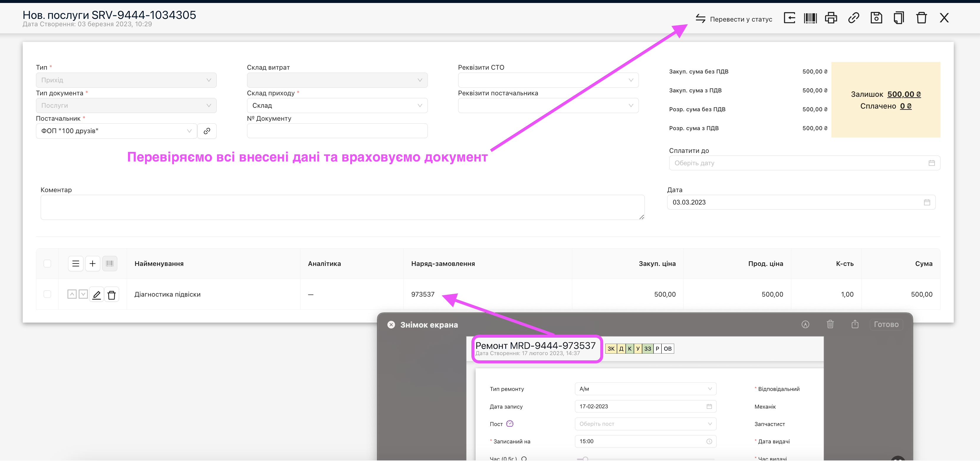Click the copy document icon in header

pyautogui.click(x=899, y=18)
